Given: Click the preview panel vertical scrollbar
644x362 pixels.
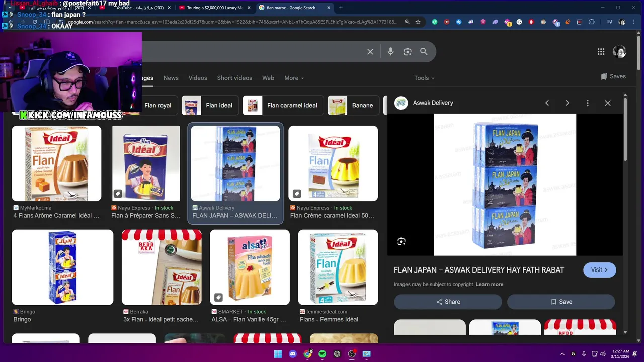Looking at the screenshot, I should (x=625, y=130).
